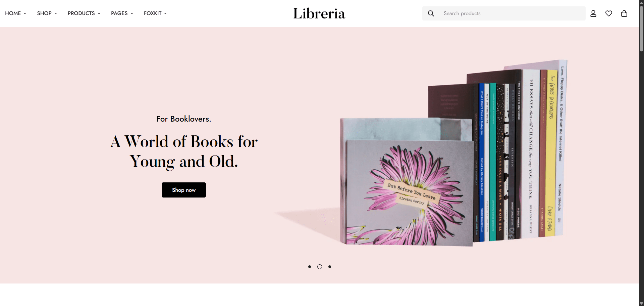Screen dimensions: 644x306
Task: Click the page vertical scrollbar thumb
Action: 641,29
